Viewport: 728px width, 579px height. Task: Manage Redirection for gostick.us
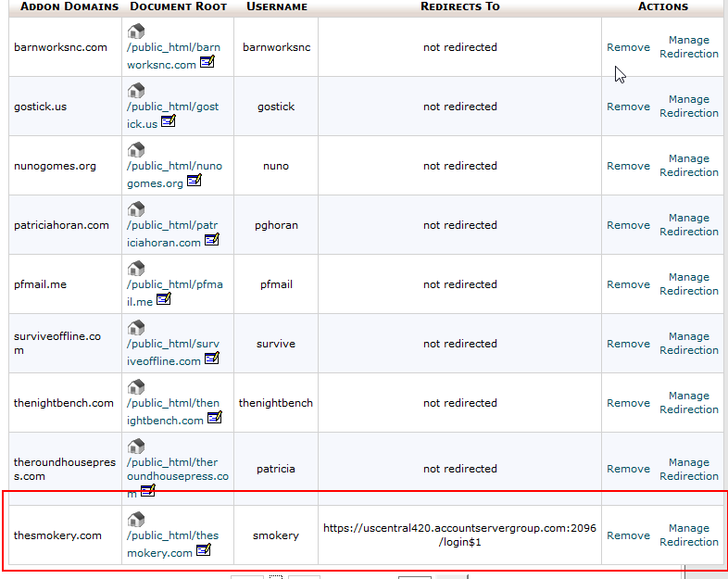689,107
